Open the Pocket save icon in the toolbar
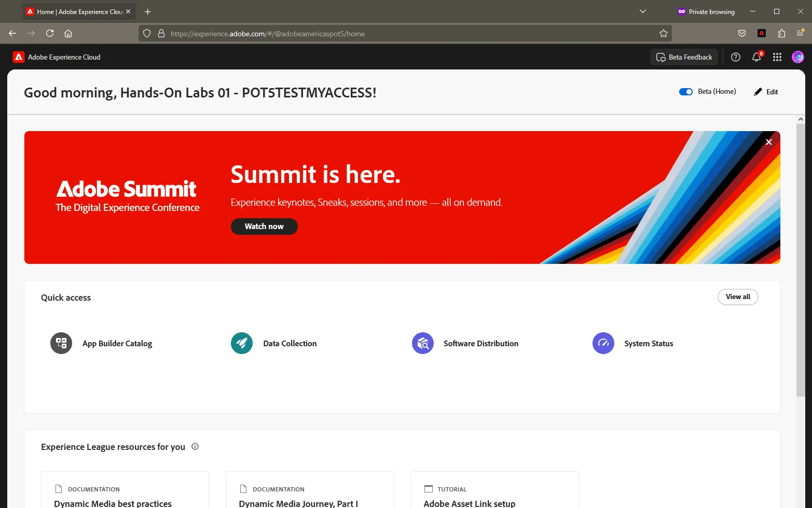 point(742,33)
